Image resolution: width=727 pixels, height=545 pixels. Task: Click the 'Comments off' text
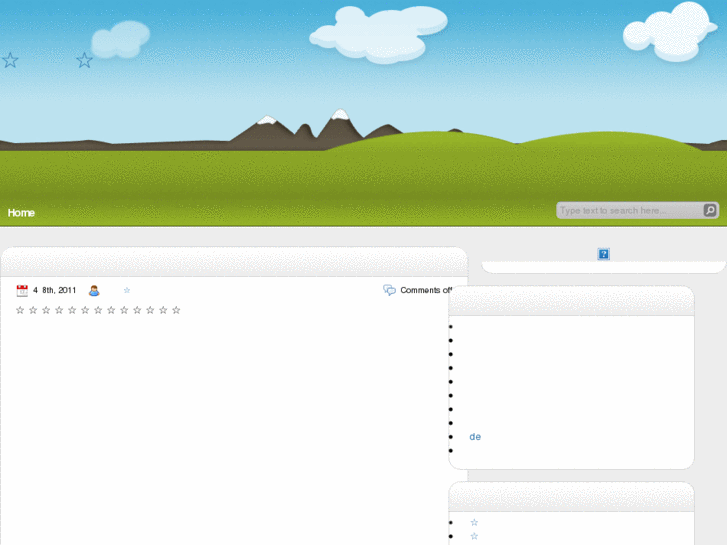point(426,290)
